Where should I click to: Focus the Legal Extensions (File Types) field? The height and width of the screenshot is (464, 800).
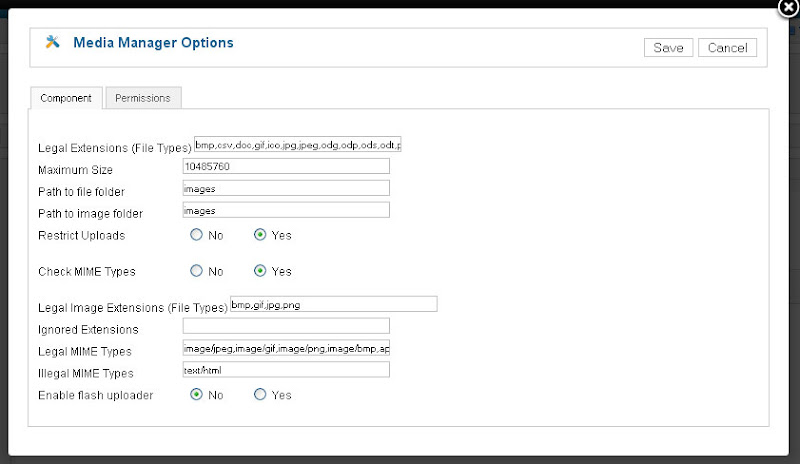(x=297, y=144)
